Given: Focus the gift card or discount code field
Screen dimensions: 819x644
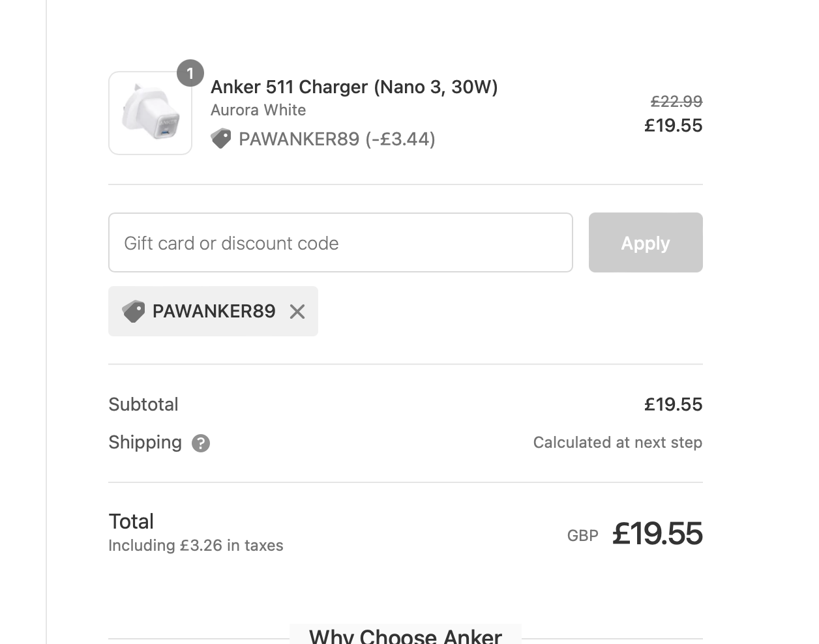Looking at the screenshot, I should pyautogui.click(x=340, y=242).
